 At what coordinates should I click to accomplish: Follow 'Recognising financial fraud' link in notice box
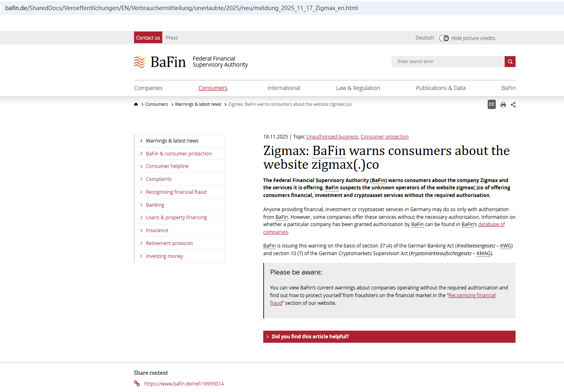pyautogui.click(x=472, y=296)
